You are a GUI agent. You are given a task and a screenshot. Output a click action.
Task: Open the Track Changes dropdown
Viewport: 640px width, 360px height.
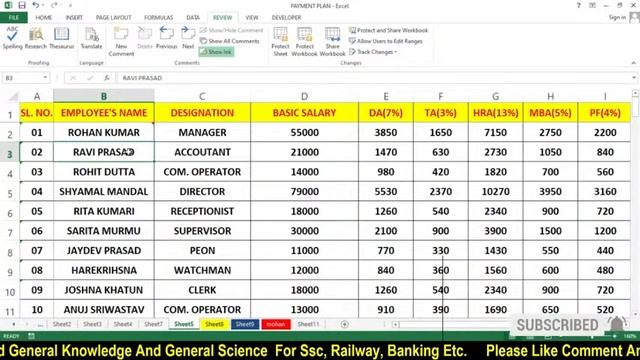373,52
